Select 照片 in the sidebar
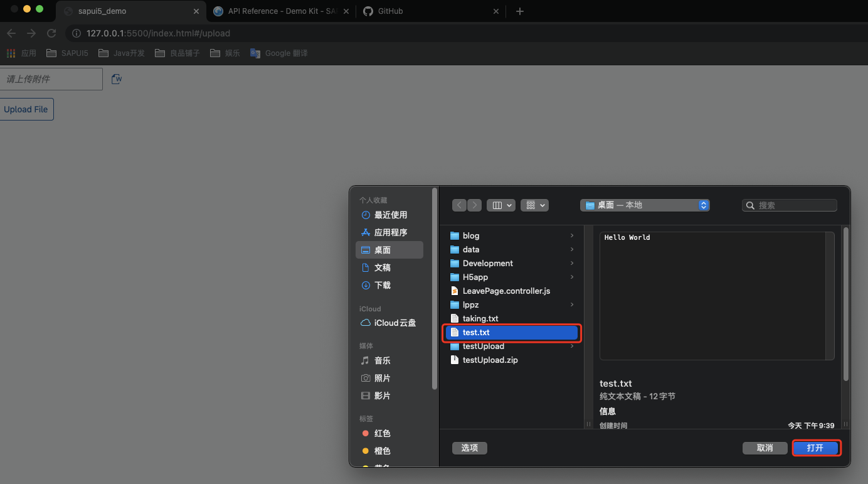The width and height of the screenshot is (868, 484). point(389,378)
